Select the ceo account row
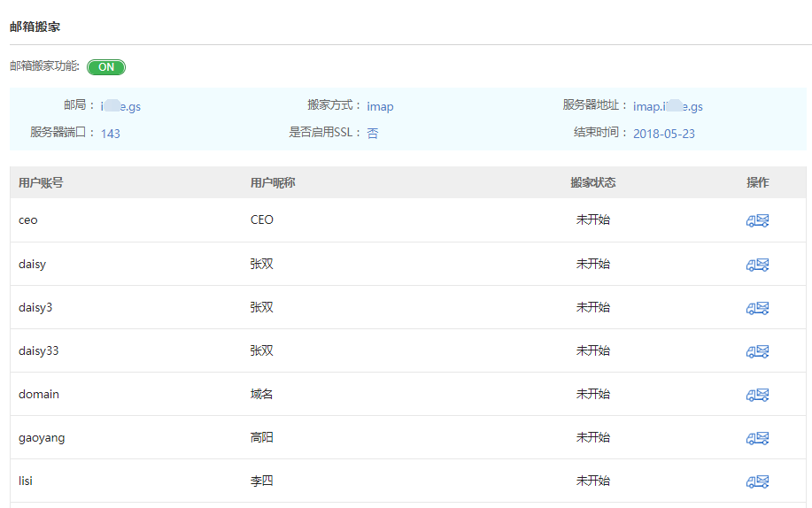812x508 pixels. [x=28, y=220]
